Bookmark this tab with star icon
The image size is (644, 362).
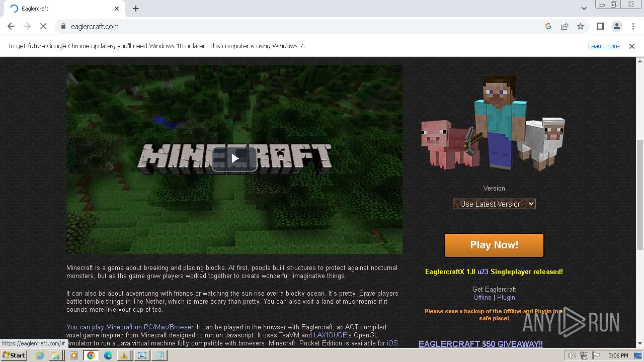pos(581,26)
